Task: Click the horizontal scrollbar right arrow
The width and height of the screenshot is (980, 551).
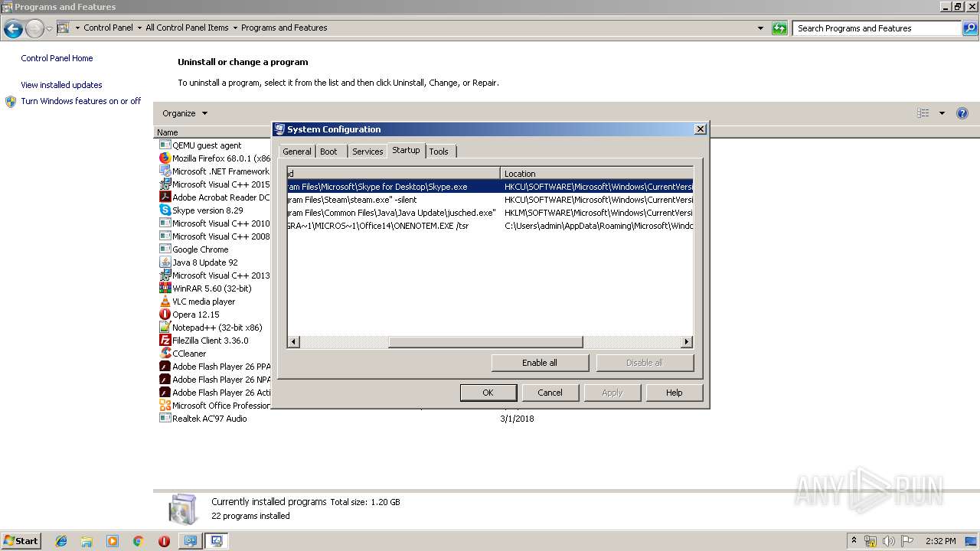Action: 687,342
